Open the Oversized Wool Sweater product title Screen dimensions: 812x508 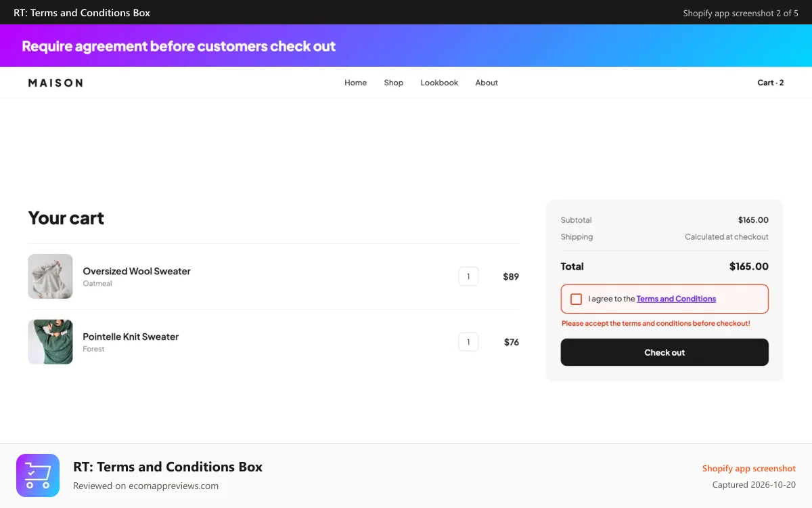point(137,271)
